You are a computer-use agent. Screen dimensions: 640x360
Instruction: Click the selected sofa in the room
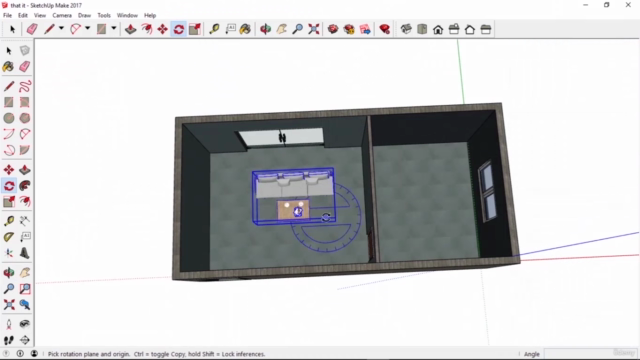(293, 186)
